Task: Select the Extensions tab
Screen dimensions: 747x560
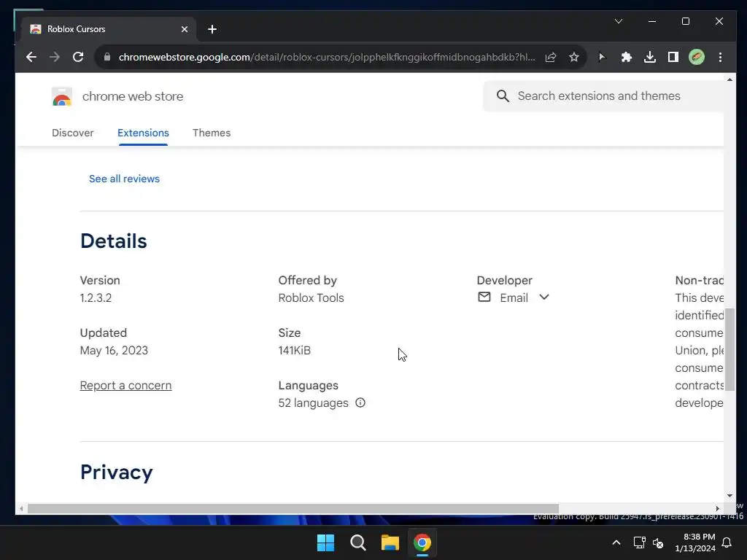Action: pyautogui.click(x=143, y=133)
